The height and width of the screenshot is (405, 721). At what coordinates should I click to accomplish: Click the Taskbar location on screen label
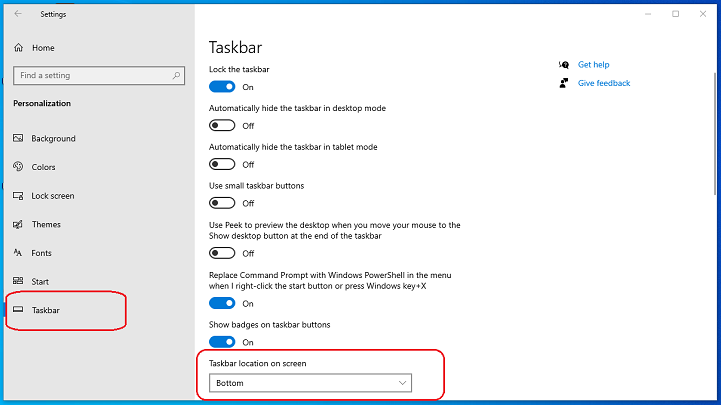258,363
